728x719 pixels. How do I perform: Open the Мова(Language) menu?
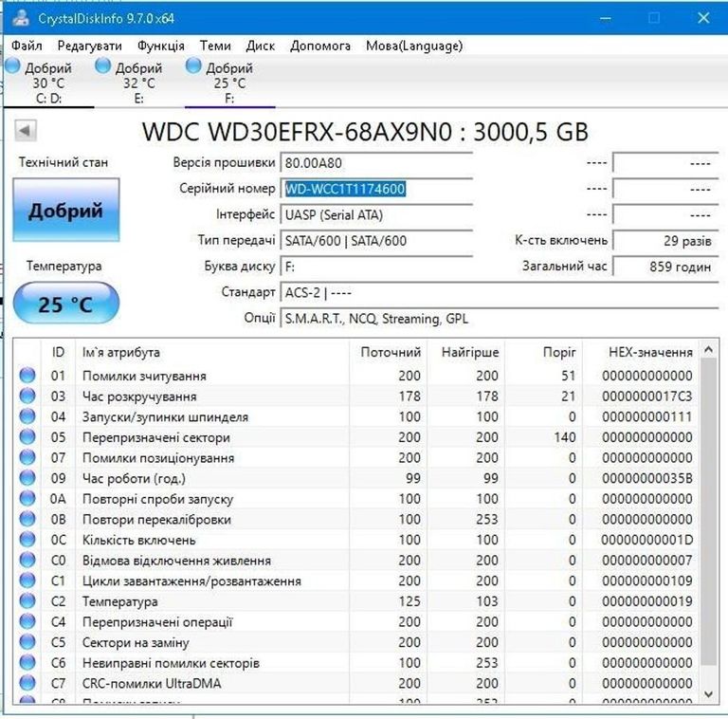tap(414, 46)
